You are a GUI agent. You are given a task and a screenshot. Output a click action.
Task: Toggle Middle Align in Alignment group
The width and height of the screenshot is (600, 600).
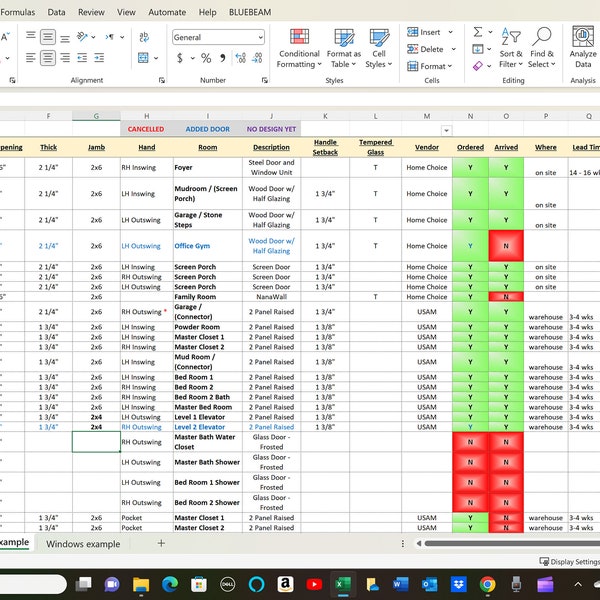click(48, 37)
